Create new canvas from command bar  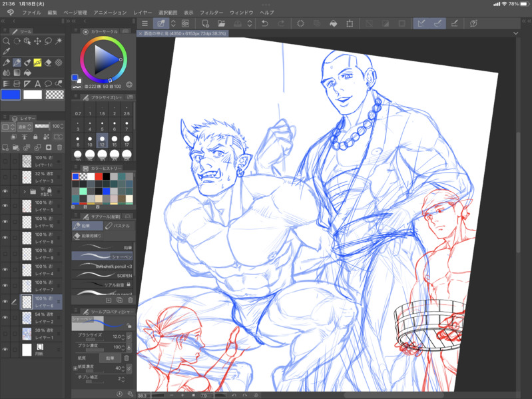205,23
